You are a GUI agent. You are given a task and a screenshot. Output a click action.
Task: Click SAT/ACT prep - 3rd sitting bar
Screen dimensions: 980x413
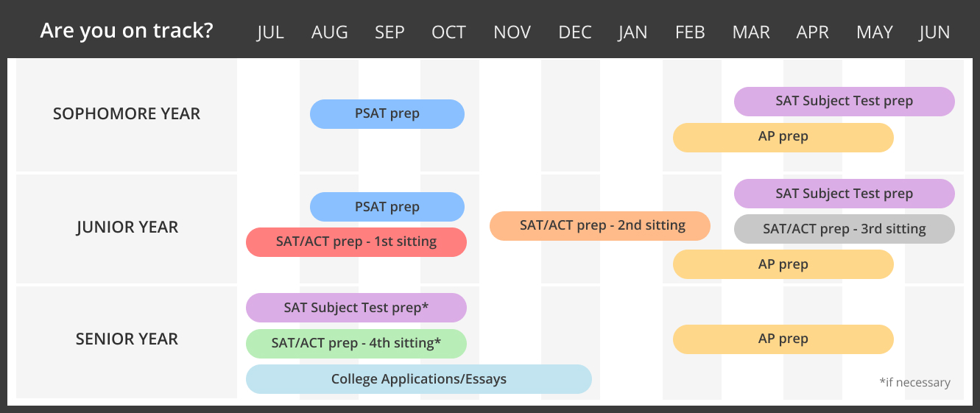click(x=845, y=229)
